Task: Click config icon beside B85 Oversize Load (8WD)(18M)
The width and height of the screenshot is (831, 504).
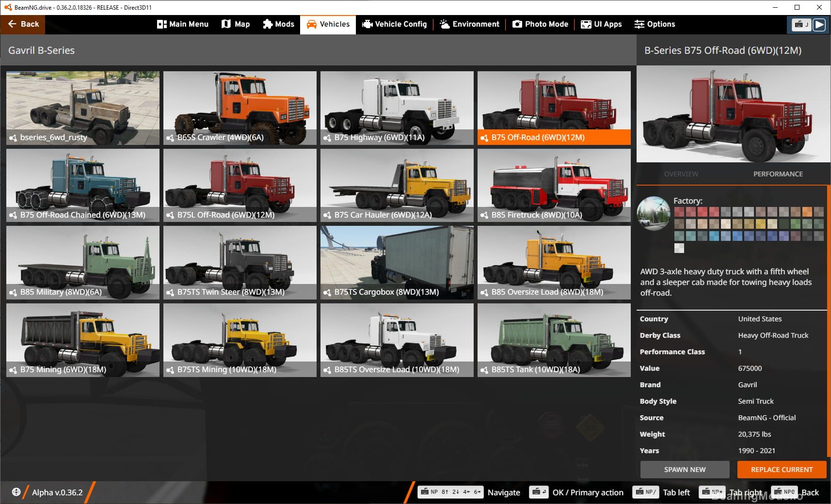Action: coord(484,293)
